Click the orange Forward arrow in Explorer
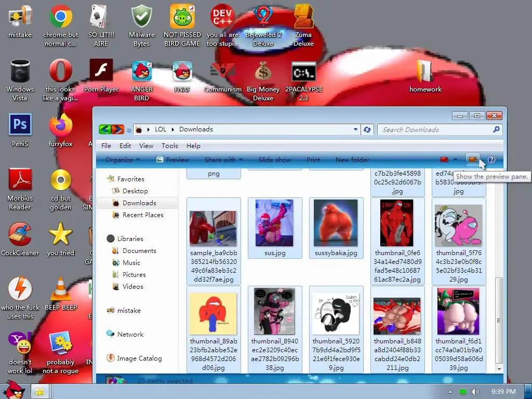This screenshot has width=532, height=399. 118,129
